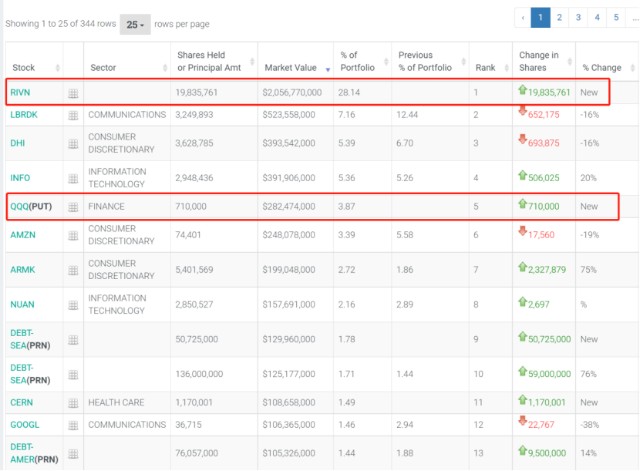Open the AMZN stock link

point(23,235)
